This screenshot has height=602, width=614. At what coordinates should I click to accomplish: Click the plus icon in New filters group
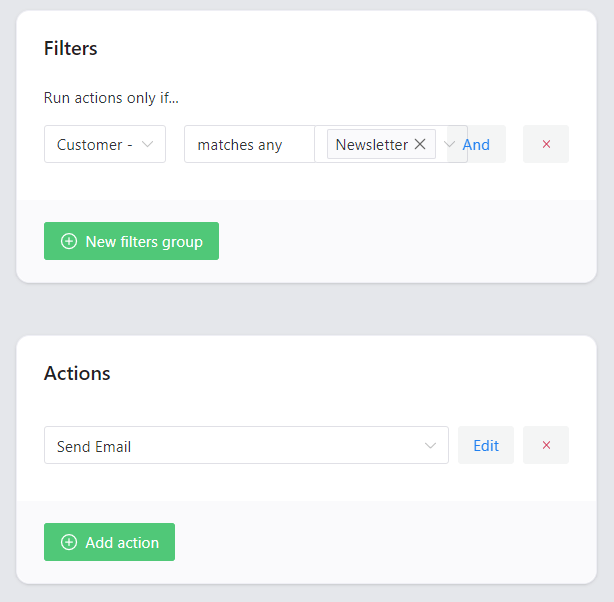tap(69, 241)
